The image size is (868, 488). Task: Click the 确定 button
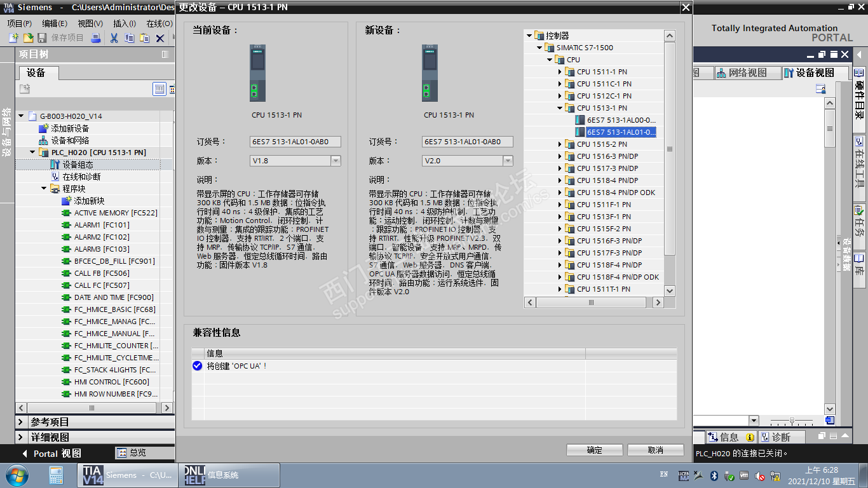click(x=595, y=450)
